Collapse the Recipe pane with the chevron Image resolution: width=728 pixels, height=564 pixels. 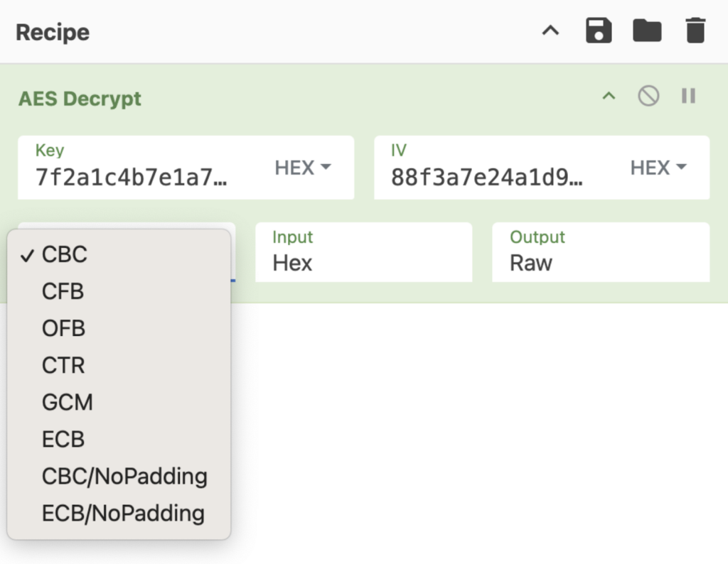[551, 31]
